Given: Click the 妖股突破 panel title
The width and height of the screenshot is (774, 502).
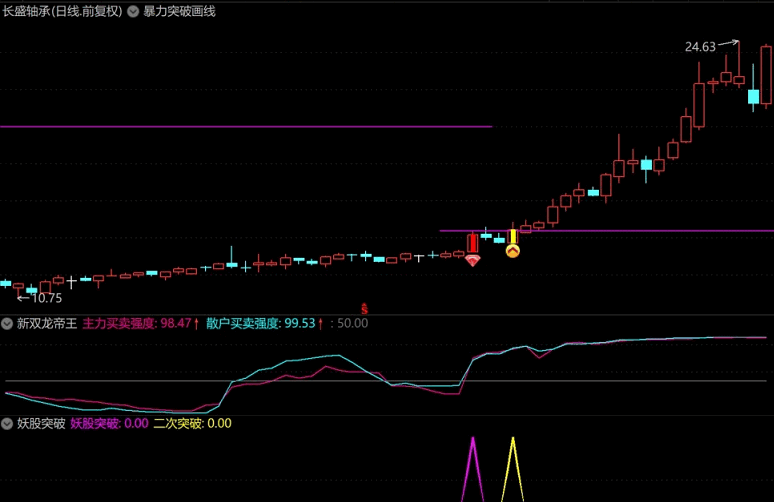Looking at the screenshot, I should click(41, 424).
